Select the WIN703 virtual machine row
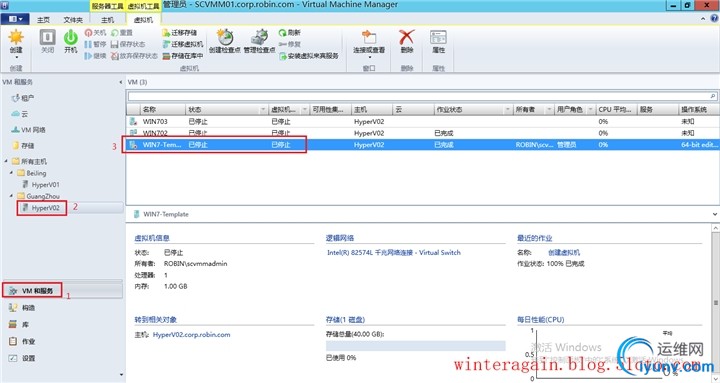 pyautogui.click(x=422, y=121)
